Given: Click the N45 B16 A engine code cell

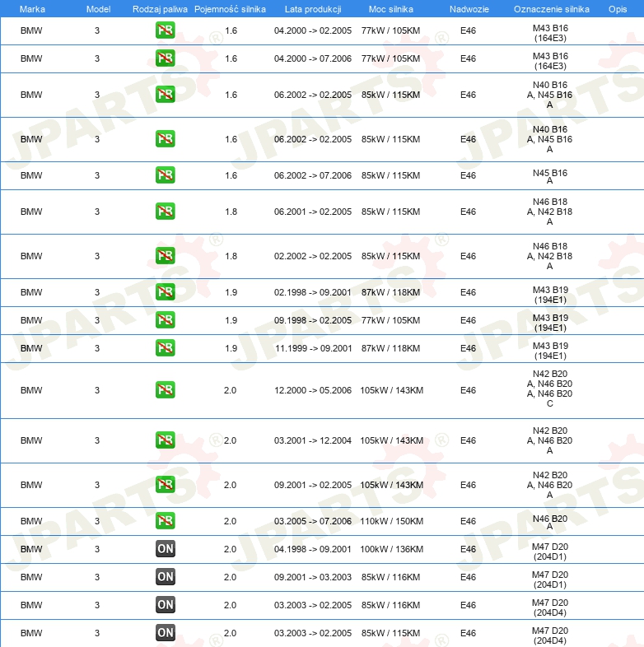Looking at the screenshot, I should [x=550, y=176].
